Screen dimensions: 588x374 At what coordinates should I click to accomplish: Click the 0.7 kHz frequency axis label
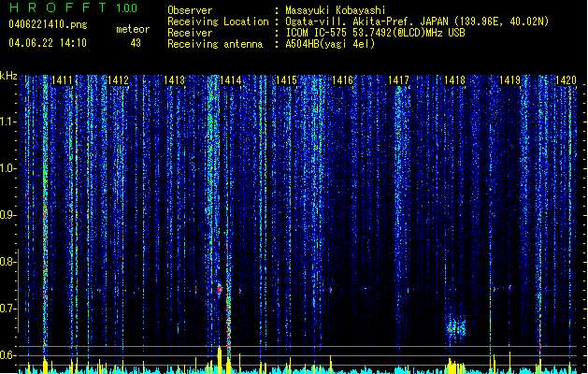pyautogui.click(x=7, y=309)
